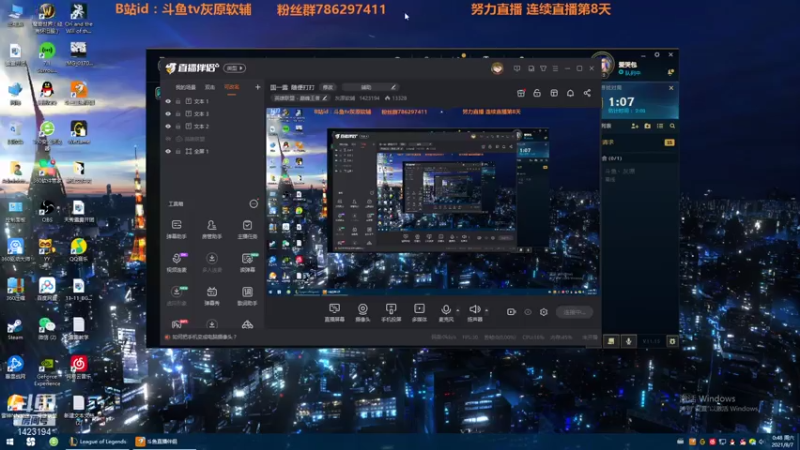Toggle visibility of the 文本 3 source
Screen dimensions: 800x450
tap(168, 114)
